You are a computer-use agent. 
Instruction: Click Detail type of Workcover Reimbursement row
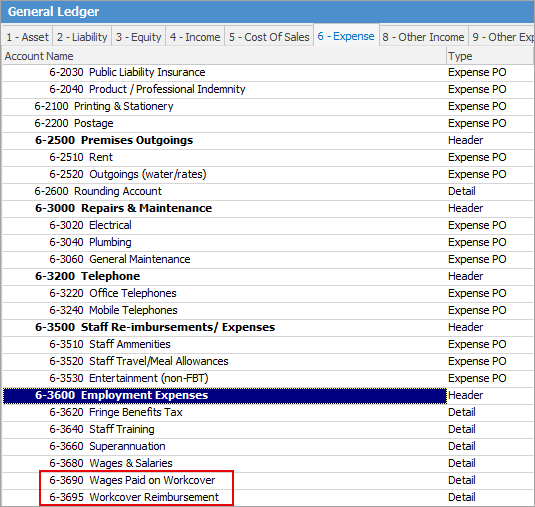(462, 497)
